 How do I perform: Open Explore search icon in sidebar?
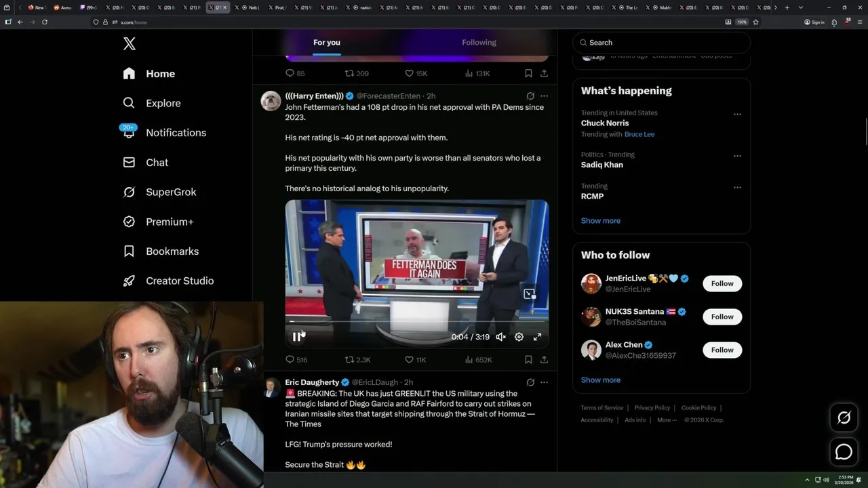(x=129, y=103)
